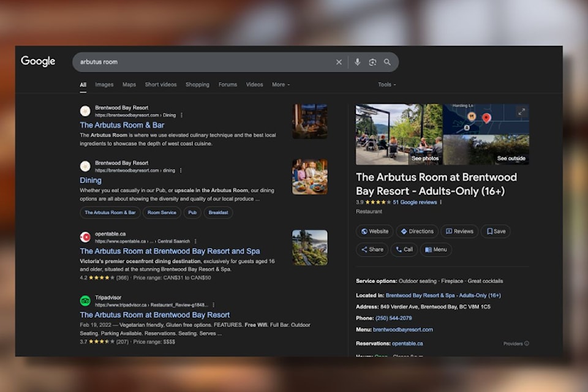This screenshot has height=392, width=588.
Task: Click the red location pin on the map
Action: pyautogui.click(x=486, y=118)
